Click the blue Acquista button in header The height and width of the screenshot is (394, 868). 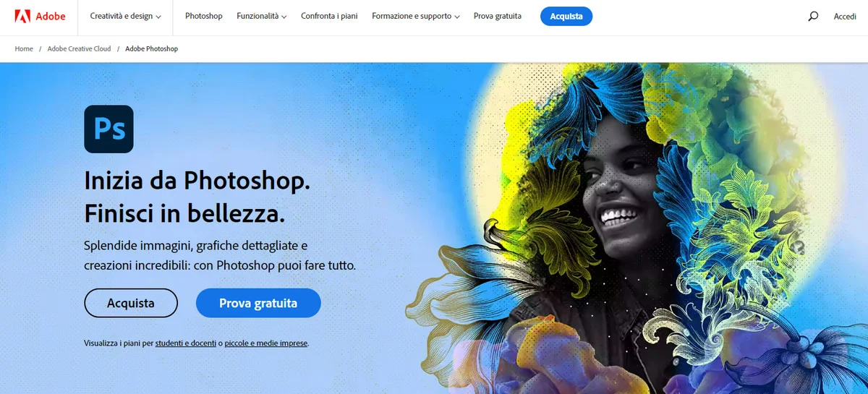[566, 16]
